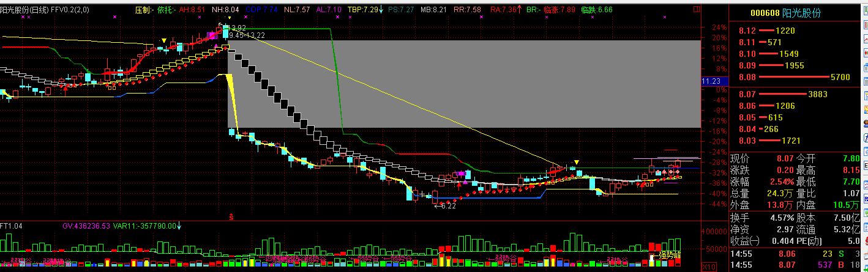868x272 pixels.
Task: Click the NL:7.57 indicator value
Action: pyautogui.click(x=297, y=10)
